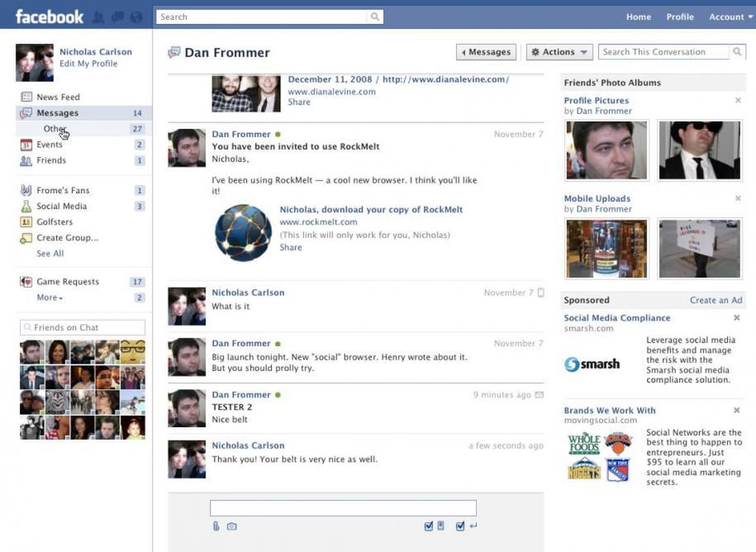
Task: Open friend requests icon in top bar
Action: pyautogui.click(x=97, y=17)
